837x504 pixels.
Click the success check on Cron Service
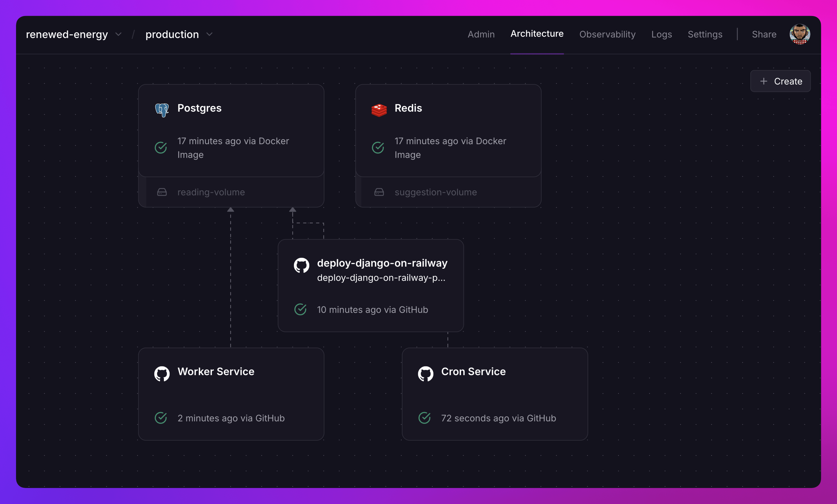click(424, 418)
